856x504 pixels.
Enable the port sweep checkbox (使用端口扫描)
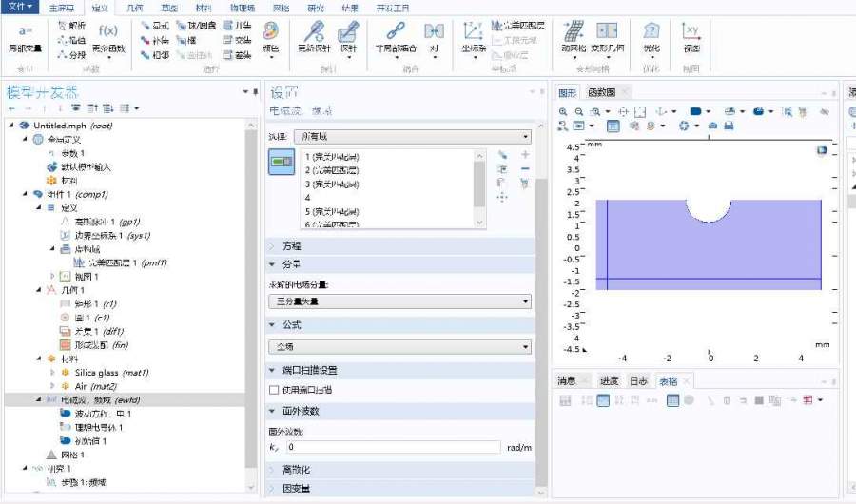pos(274,390)
